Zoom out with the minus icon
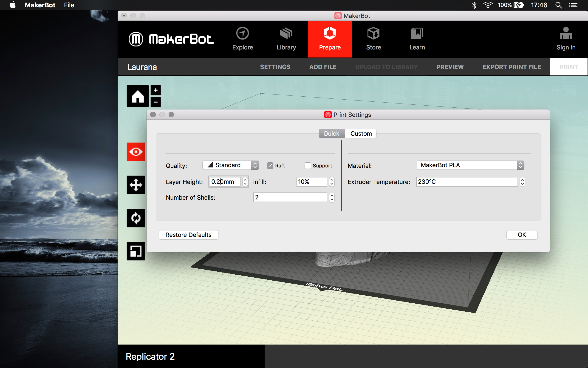 coord(156,102)
